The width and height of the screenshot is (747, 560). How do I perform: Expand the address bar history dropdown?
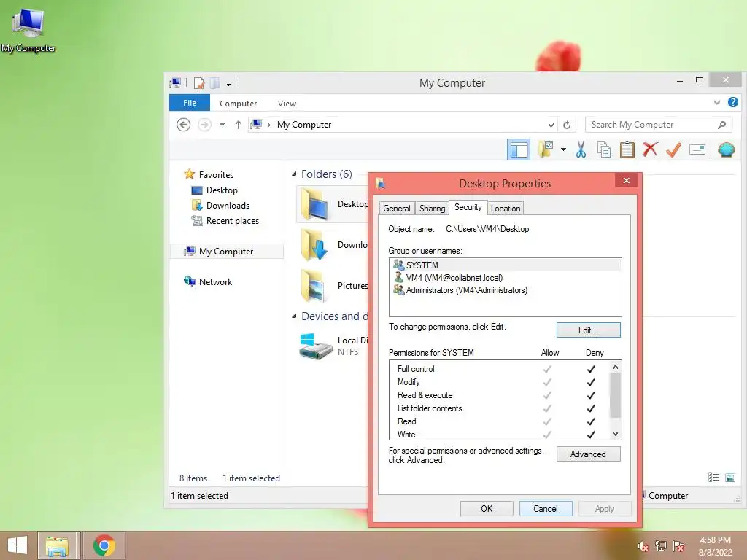click(551, 125)
